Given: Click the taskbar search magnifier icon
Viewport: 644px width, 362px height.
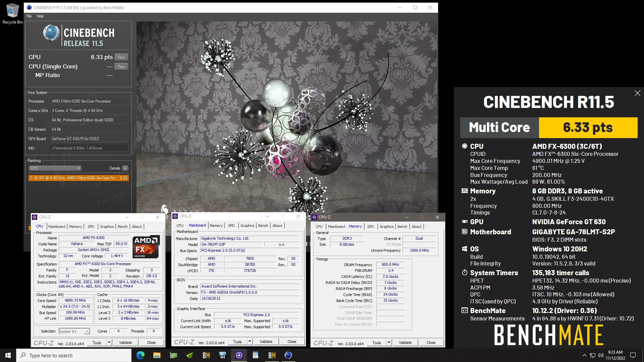Looking at the screenshot, I should (x=23, y=355).
